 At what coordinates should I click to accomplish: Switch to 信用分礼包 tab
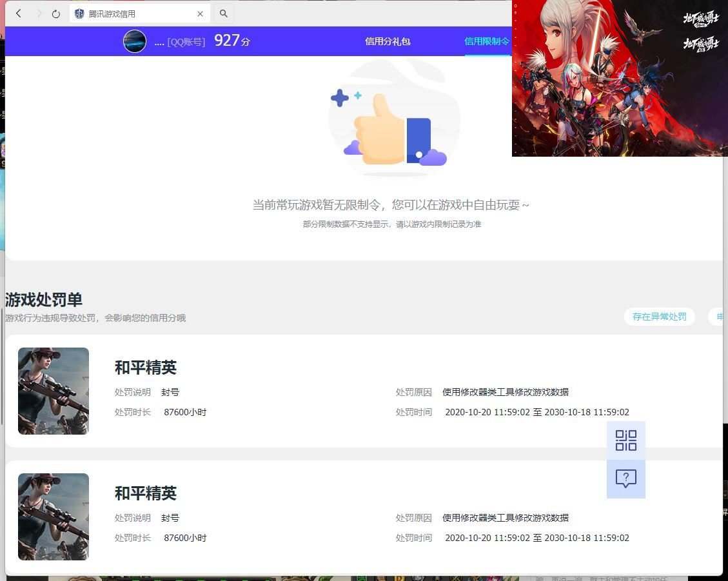tap(388, 41)
